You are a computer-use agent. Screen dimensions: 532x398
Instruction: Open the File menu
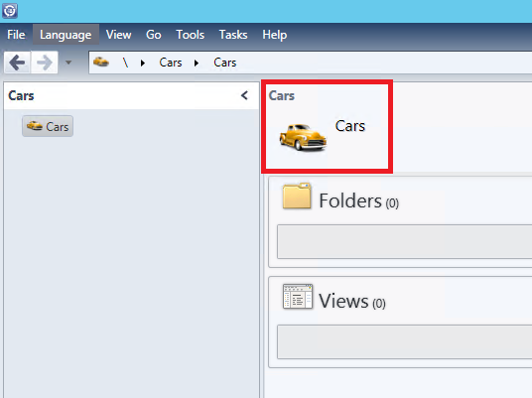pyautogui.click(x=16, y=35)
